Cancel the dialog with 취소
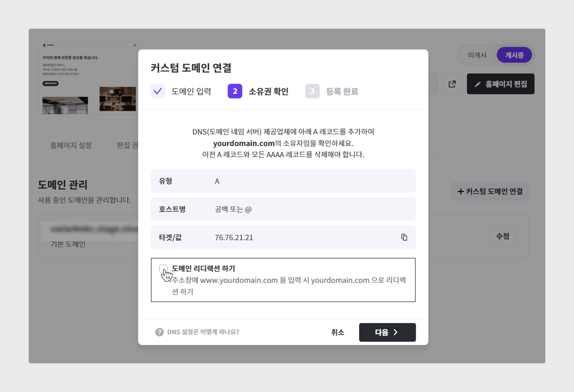Image resolution: width=574 pixels, height=392 pixels. pos(338,332)
